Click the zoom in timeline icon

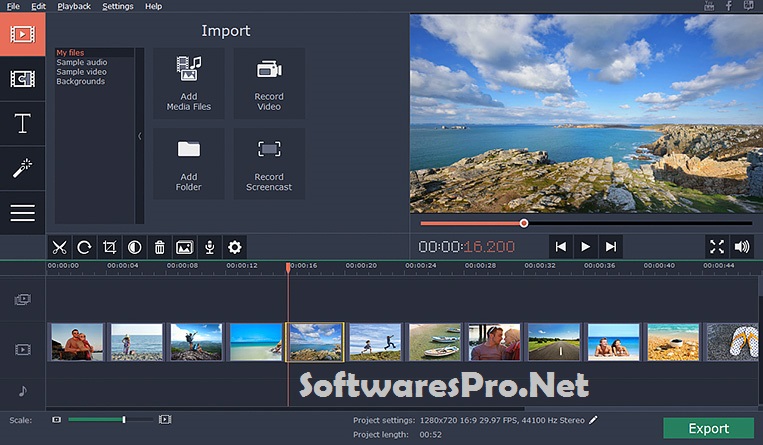coord(165,419)
